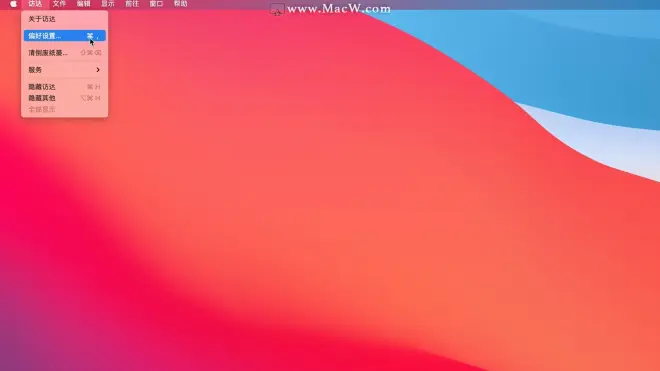Open the 窗口 menu
The width and height of the screenshot is (660, 371).
pyautogui.click(x=156, y=4)
